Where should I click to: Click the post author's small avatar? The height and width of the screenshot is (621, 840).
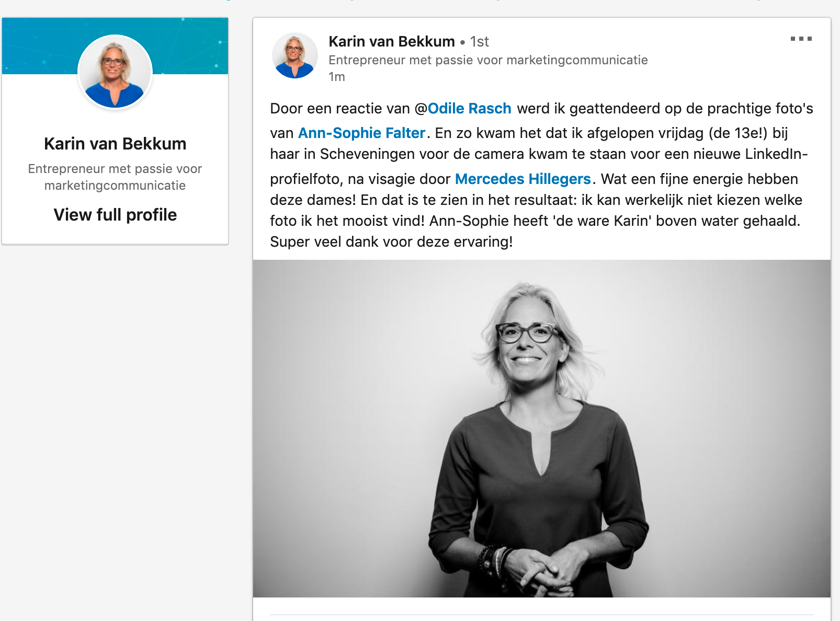point(294,55)
